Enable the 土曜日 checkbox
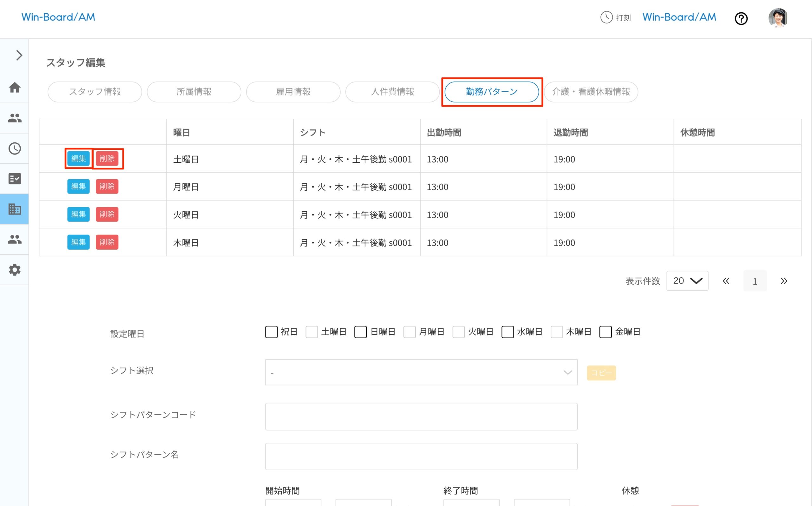This screenshot has width=812, height=506. pos(312,332)
